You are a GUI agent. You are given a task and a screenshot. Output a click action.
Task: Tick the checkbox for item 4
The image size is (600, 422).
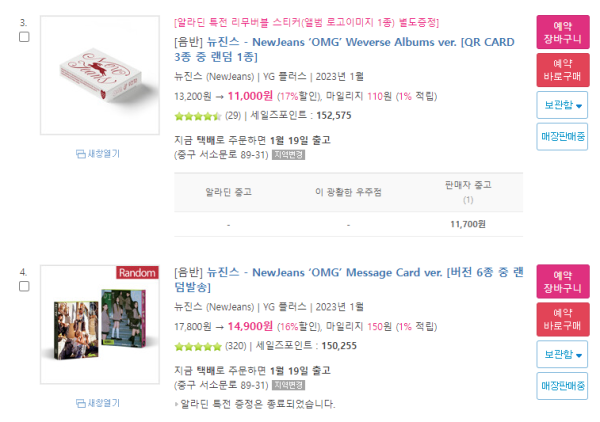pyautogui.click(x=24, y=286)
